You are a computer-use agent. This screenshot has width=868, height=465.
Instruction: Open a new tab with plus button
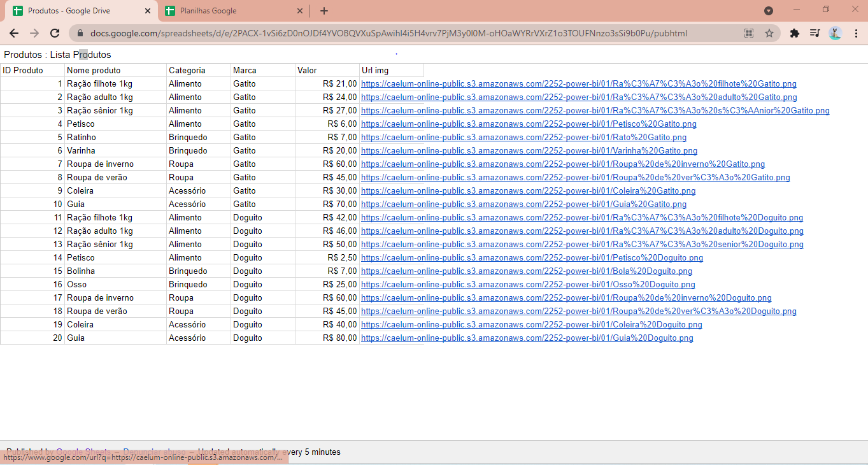[x=324, y=11]
